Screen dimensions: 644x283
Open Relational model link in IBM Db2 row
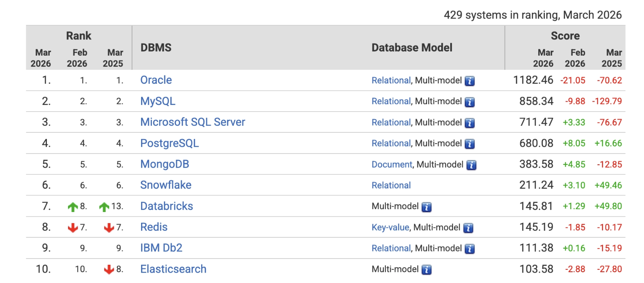click(x=391, y=248)
